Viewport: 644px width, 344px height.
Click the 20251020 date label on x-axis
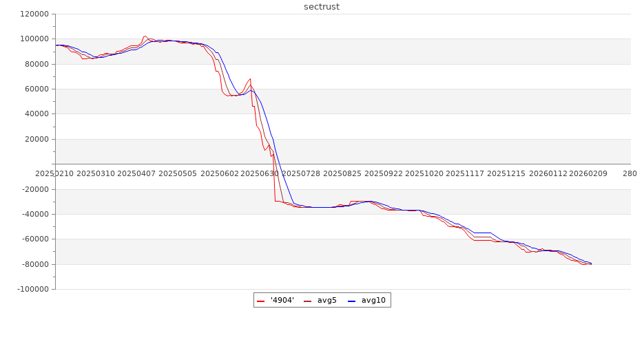425,174
